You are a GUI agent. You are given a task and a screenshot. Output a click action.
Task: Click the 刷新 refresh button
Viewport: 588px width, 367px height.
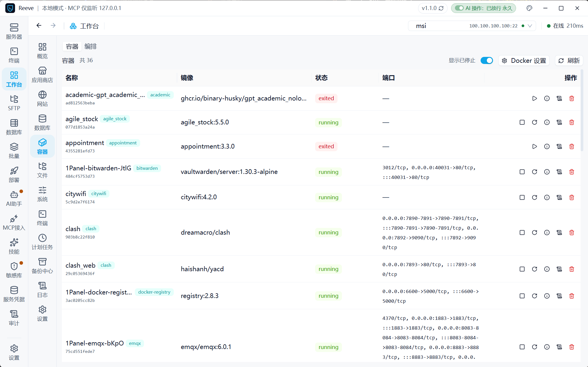pyautogui.click(x=569, y=60)
